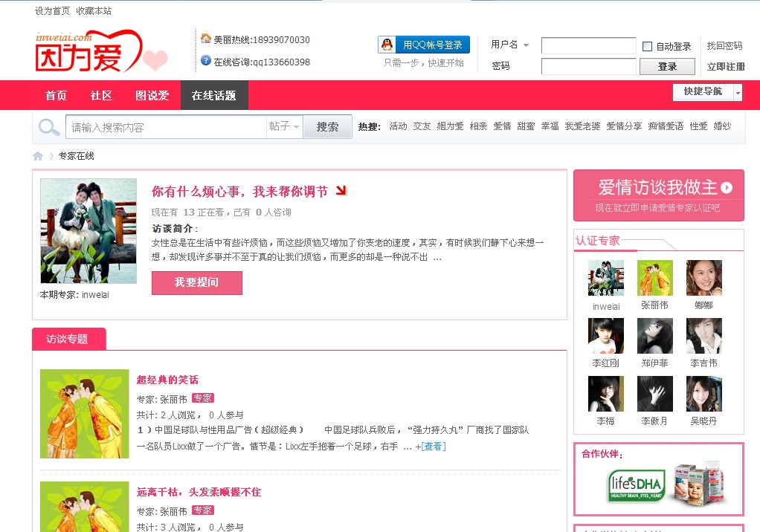
Task: Open expert 李红刚's avatar
Action: click(x=606, y=336)
